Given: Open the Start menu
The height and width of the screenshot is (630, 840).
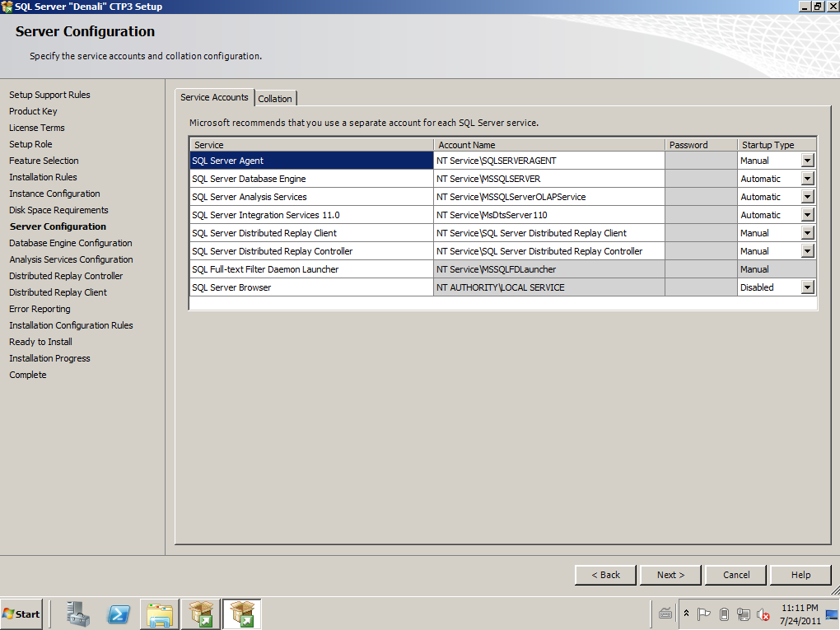Looking at the screenshot, I should click(21, 614).
